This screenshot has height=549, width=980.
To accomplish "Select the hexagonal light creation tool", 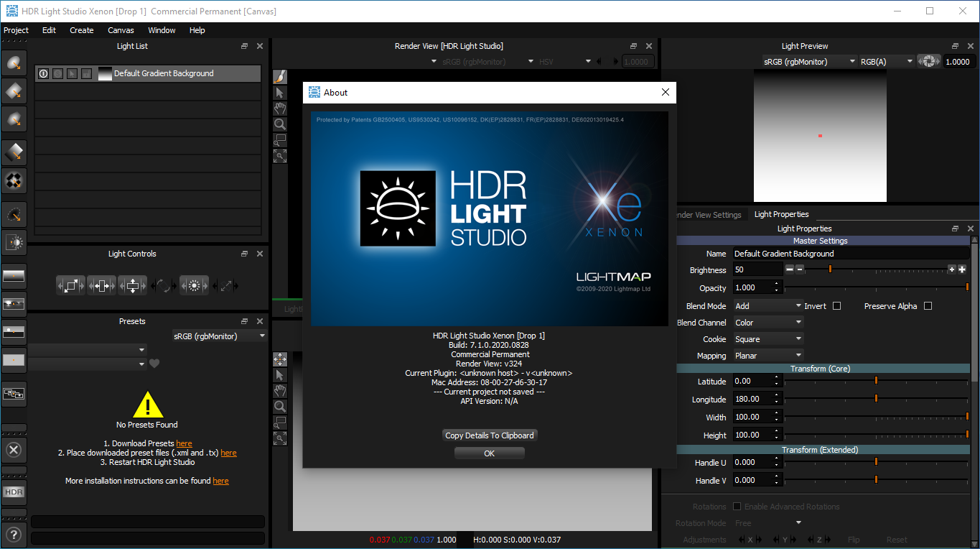I will [14, 119].
